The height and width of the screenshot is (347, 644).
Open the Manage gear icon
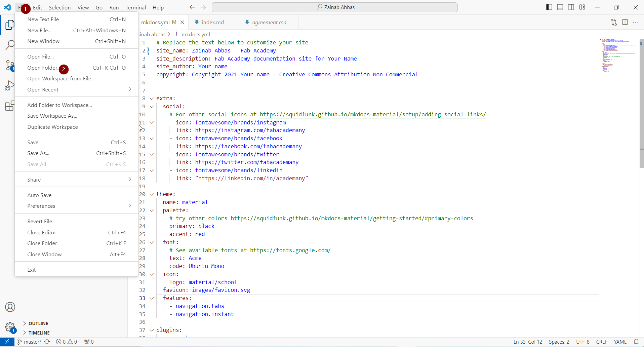(10, 327)
